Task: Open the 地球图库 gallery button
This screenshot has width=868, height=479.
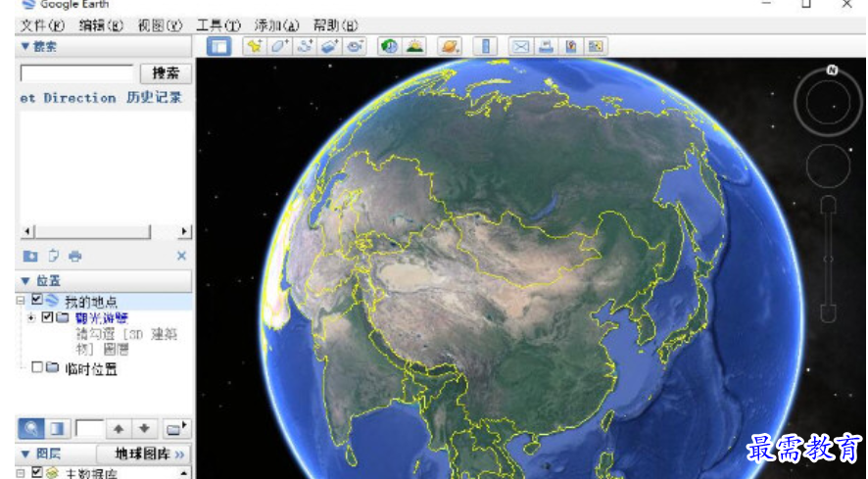Action: (144, 455)
